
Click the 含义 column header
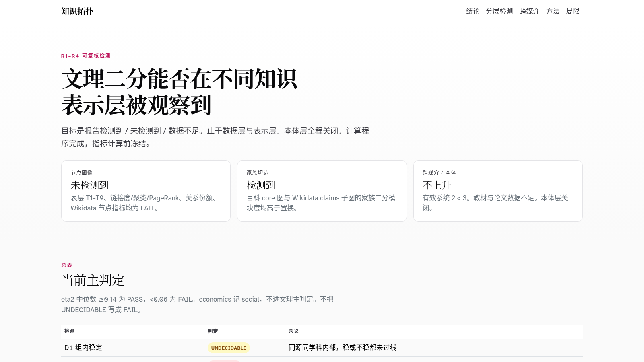(x=294, y=331)
